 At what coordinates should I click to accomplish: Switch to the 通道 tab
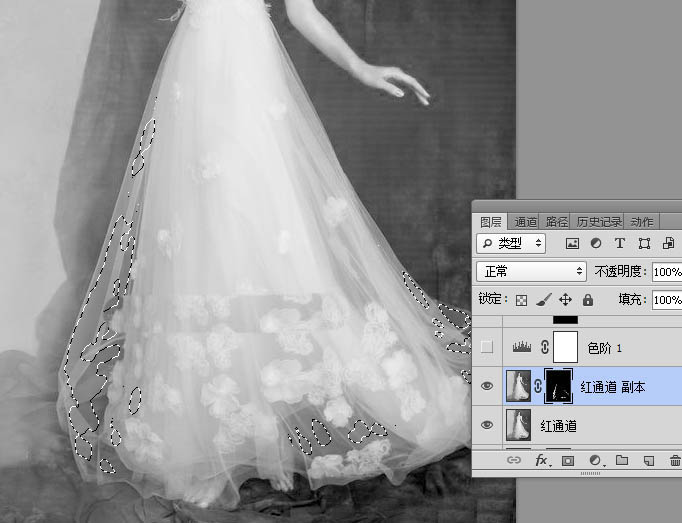tap(526, 222)
